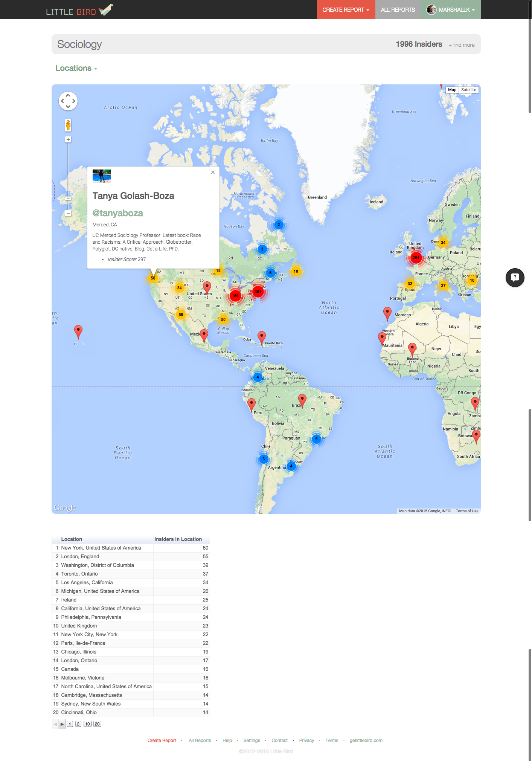This screenshot has height=762, width=532.
Task: Click the find more insiders link
Action: (462, 45)
